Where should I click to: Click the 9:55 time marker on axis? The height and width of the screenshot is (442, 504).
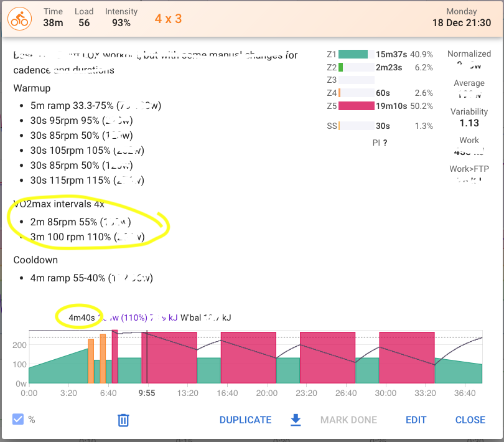click(x=147, y=393)
